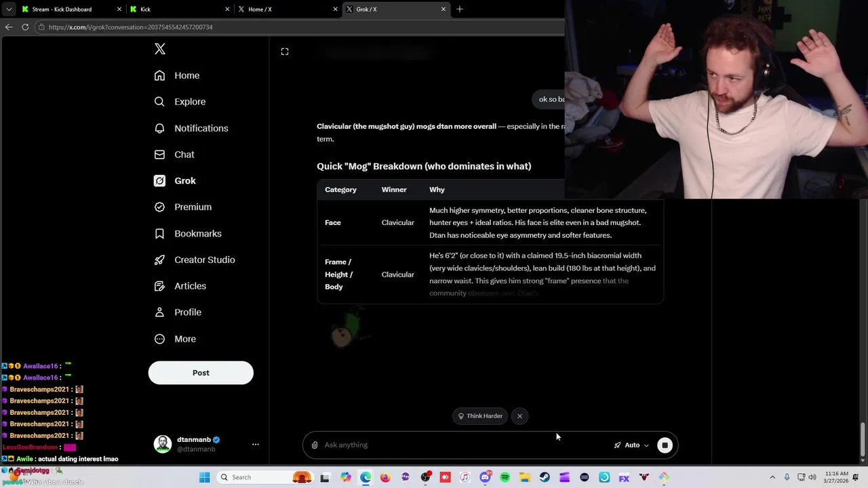Click the Face row label
The image size is (868, 488).
pyautogui.click(x=333, y=222)
